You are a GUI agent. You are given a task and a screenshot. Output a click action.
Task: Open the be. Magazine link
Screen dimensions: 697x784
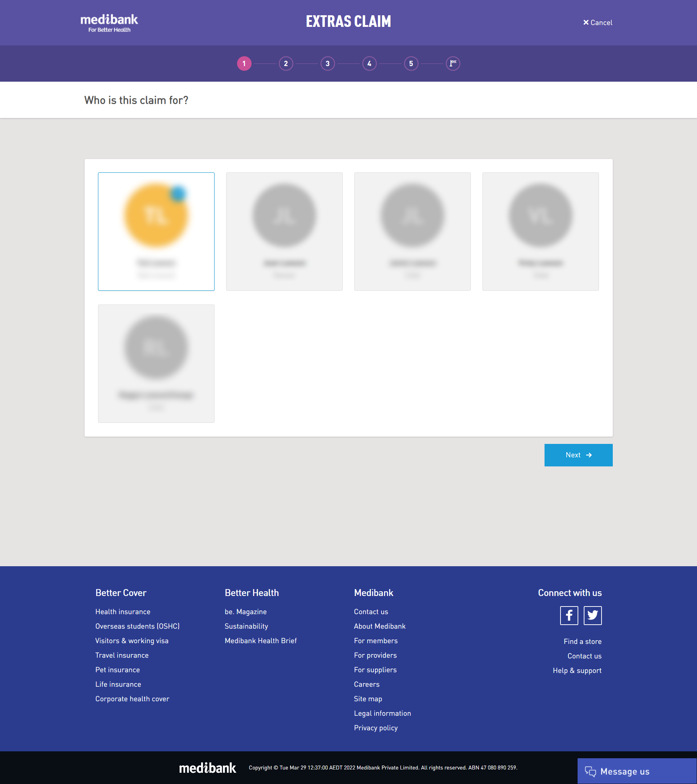pyautogui.click(x=246, y=612)
